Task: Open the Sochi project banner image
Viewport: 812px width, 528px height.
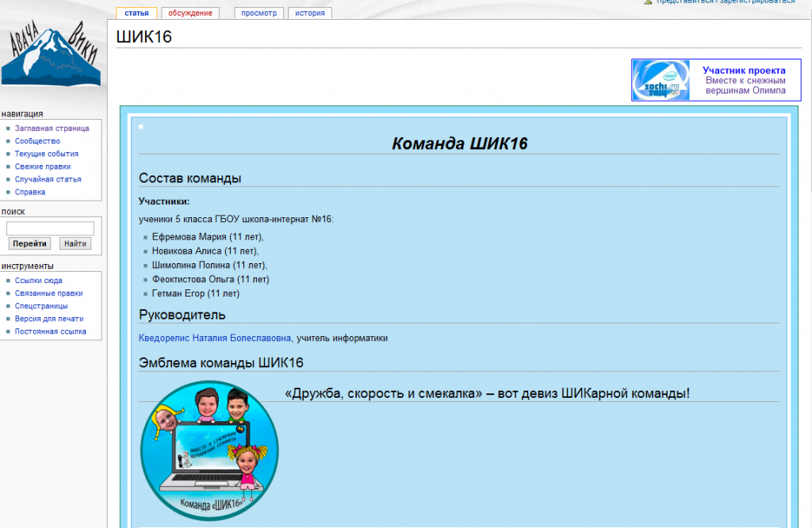Action: click(661, 80)
